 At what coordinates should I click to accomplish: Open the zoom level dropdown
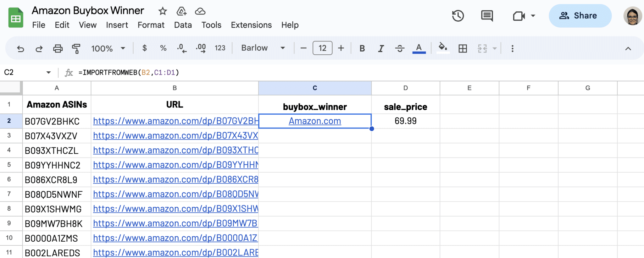pyautogui.click(x=108, y=48)
